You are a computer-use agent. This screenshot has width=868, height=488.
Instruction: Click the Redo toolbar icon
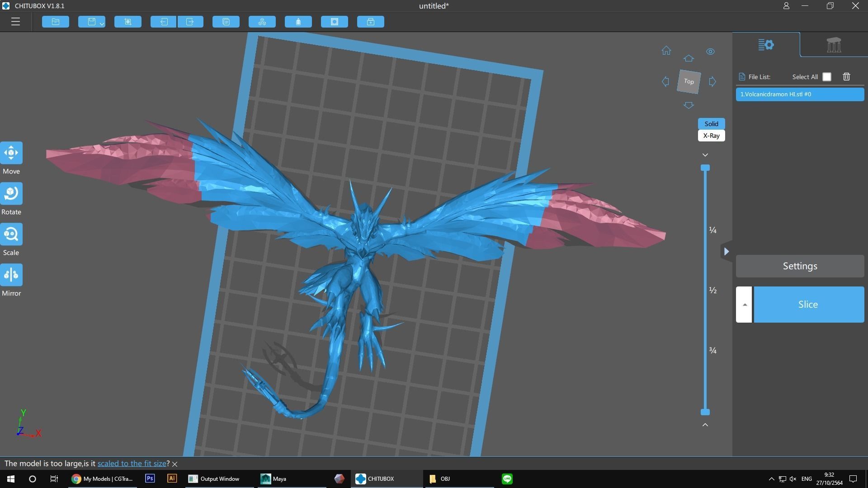tap(190, 22)
